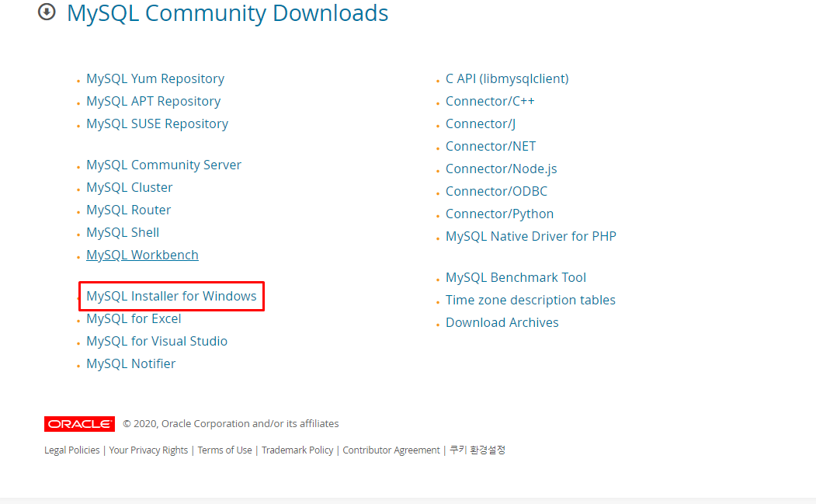Viewport: 816px width, 504px height.
Task: Click the Oracle Corporation copyright text
Action: click(x=231, y=424)
